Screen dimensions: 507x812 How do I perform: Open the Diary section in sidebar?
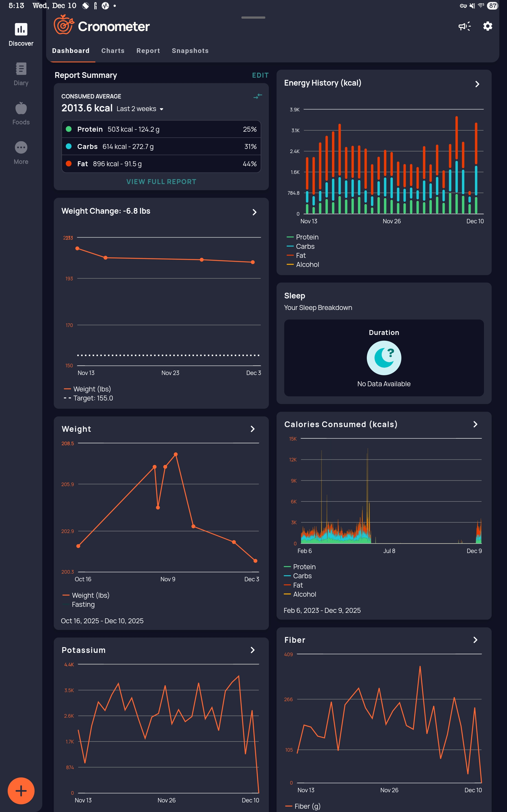click(x=21, y=74)
